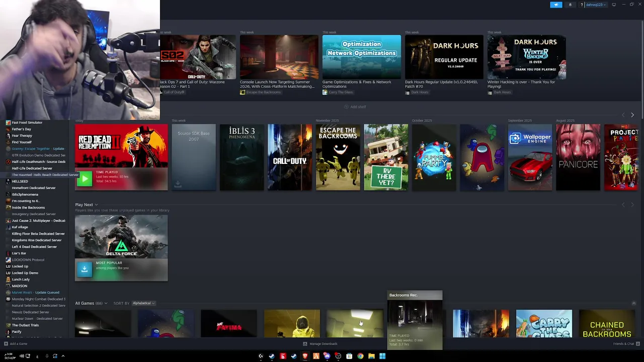Open the Dark Hours Regular Update news card

tap(444, 57)
